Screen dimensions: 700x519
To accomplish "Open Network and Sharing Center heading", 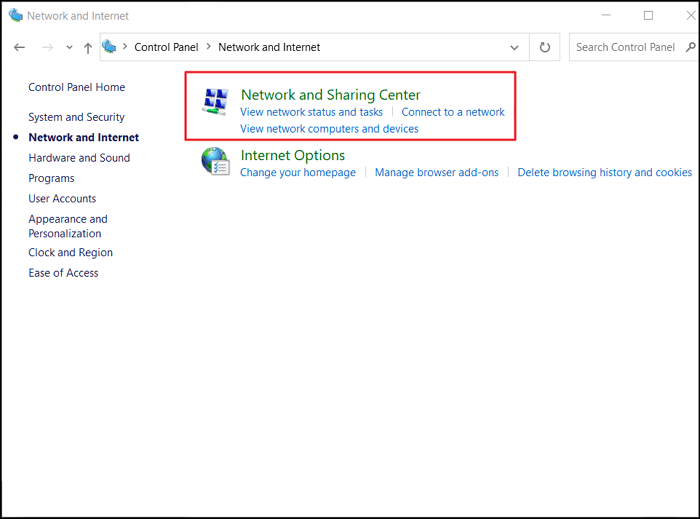I will pyautogui.click(x=330, y=95).
